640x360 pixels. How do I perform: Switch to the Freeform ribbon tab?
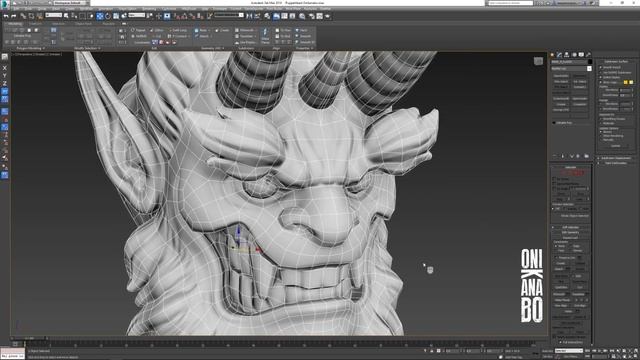point(35,24)
